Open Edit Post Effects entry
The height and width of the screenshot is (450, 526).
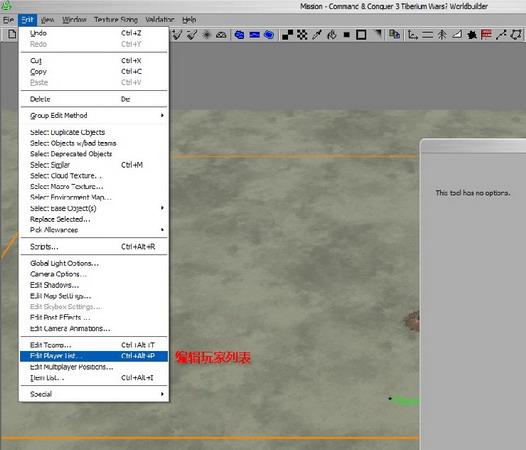coord(94,317)
